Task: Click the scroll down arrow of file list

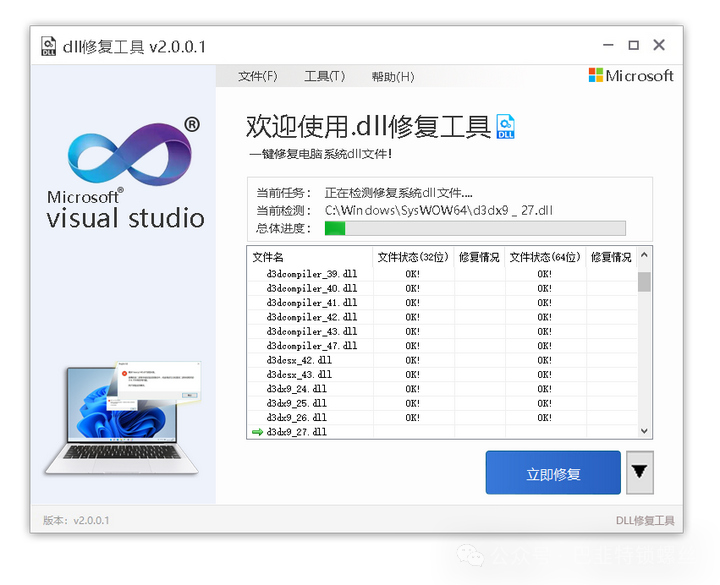Action: 644,431
